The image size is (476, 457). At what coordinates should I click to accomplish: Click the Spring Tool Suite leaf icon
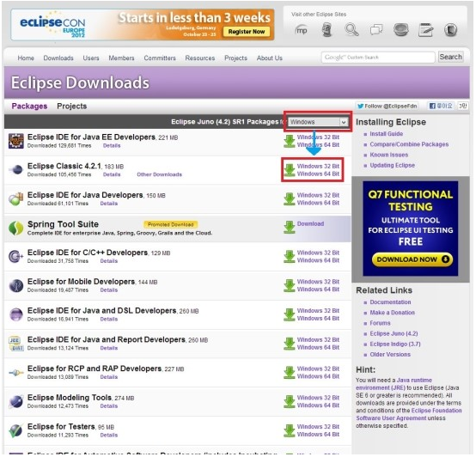[x=16, y=228]
